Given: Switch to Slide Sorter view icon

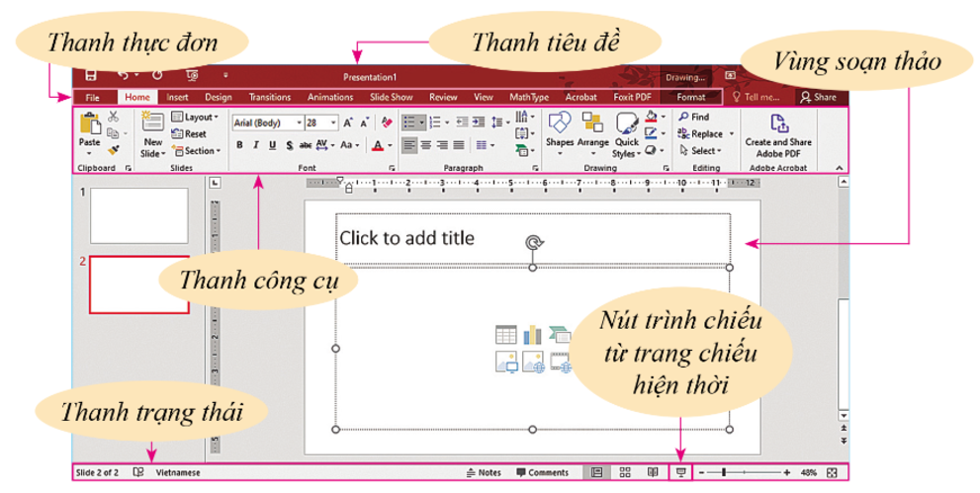Looking at the screenshot, I should click(625, 473).
